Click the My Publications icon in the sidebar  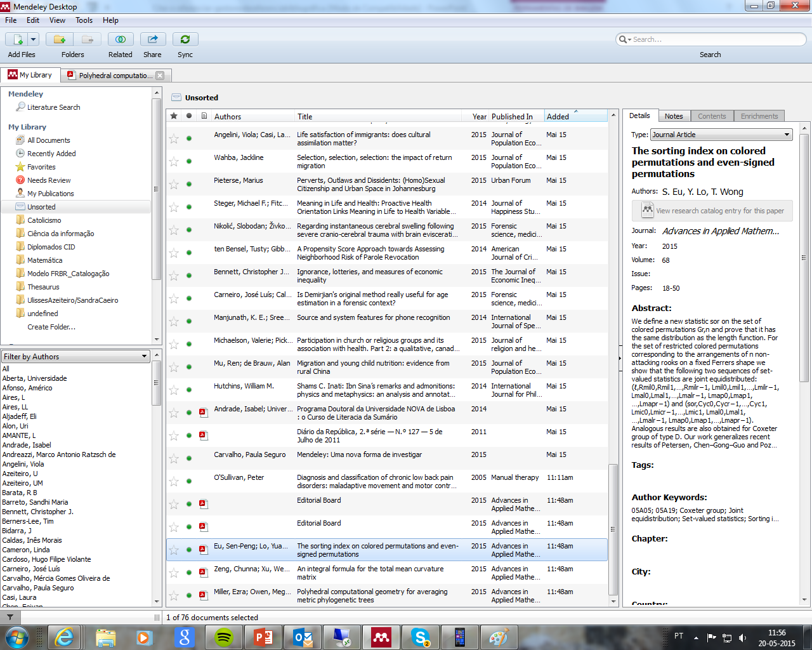[20, 194]
